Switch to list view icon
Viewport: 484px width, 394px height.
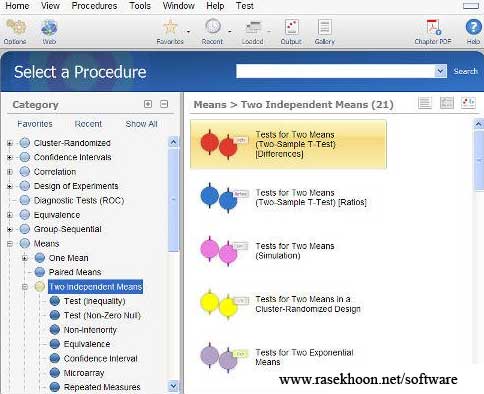click(x=425, y=103)
